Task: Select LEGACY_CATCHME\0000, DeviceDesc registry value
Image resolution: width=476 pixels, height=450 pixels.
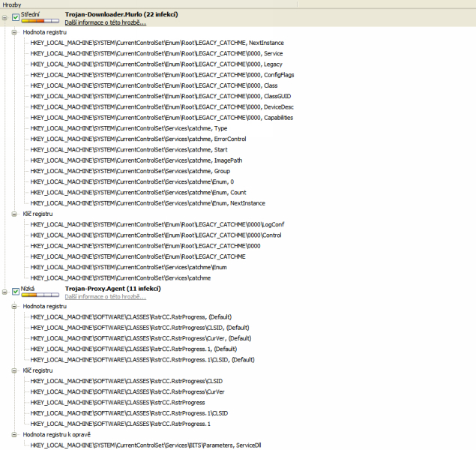Action: point(162,107)
